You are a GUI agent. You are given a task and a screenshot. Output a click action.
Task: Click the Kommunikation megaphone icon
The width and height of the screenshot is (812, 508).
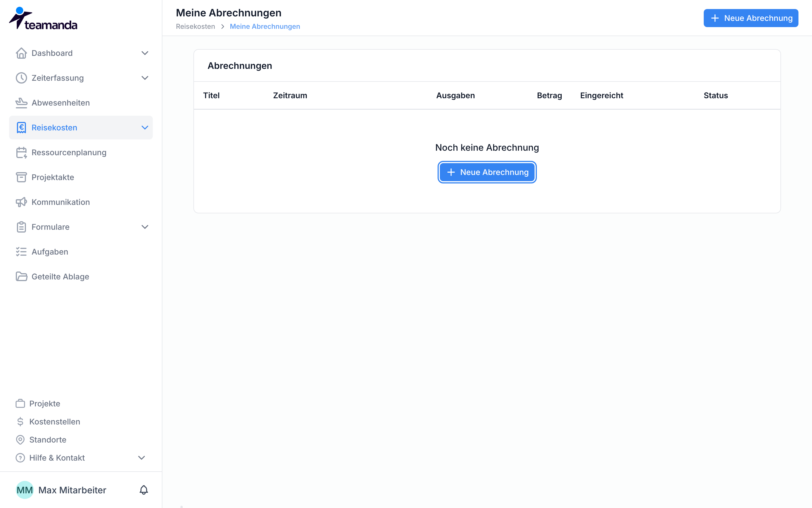tap(21, 202)
